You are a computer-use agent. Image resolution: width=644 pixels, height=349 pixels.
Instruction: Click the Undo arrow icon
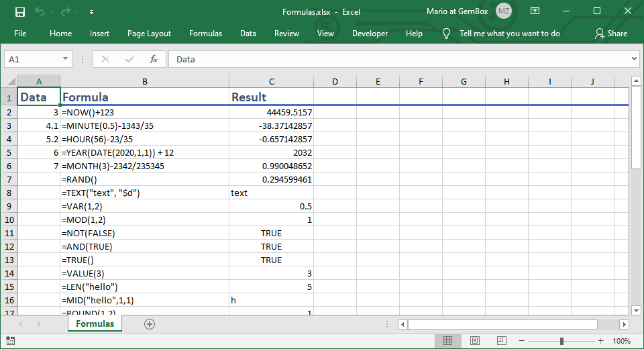click(39, 11)
